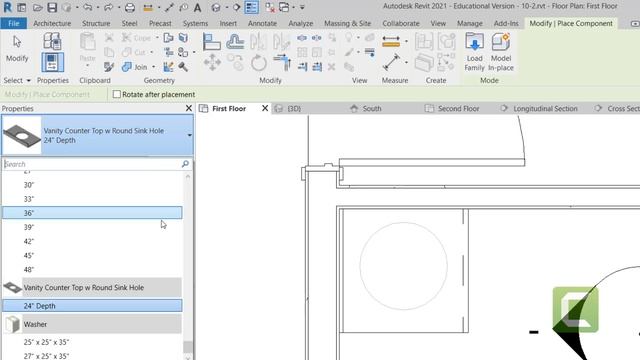Image resolution: width=640 pixels, height=360 pixels.
Task: Select the Align tool in Modify panel
Action: (x=212, y=42)
